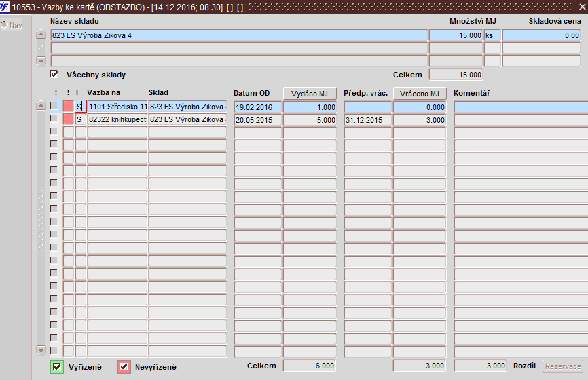
Task: Click the red status swatch in 1101 Středisko row
Action: pyautogui.click(x=69, y=107)
